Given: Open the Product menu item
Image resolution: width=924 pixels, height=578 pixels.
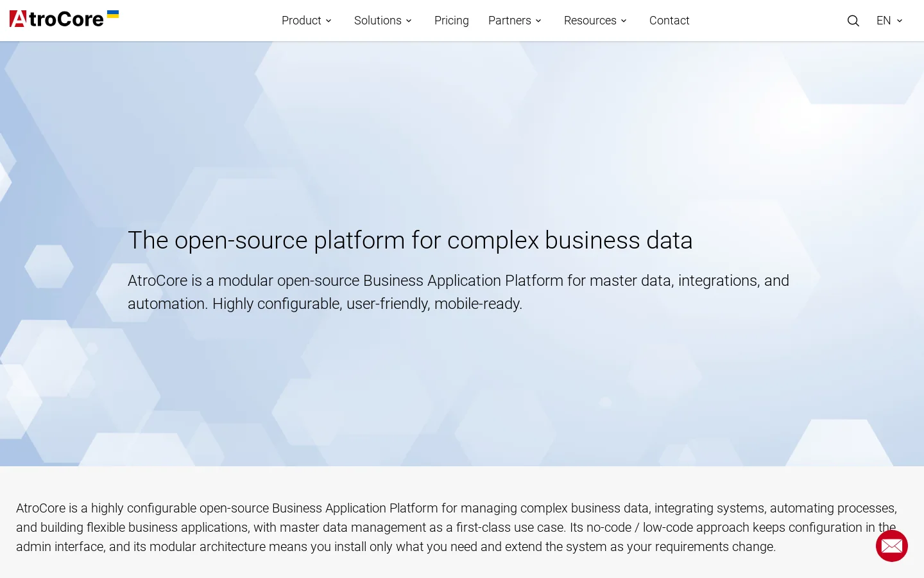Looking at the screenshot, I should click(x=302, y=21).
